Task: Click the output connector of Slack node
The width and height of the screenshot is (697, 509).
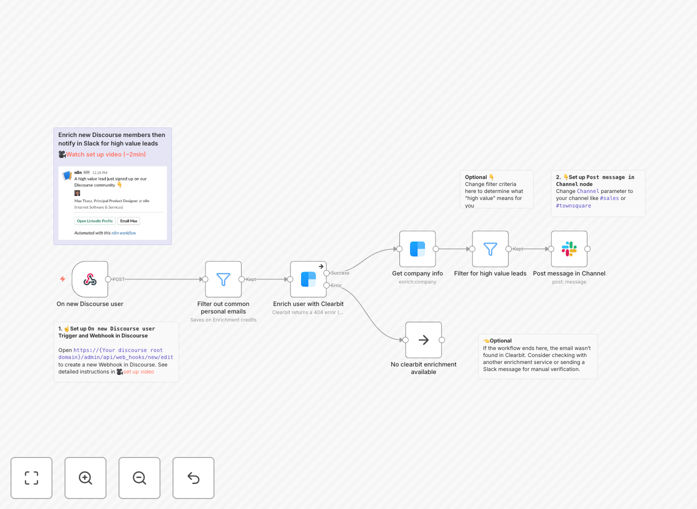Action: coord(588,249)
